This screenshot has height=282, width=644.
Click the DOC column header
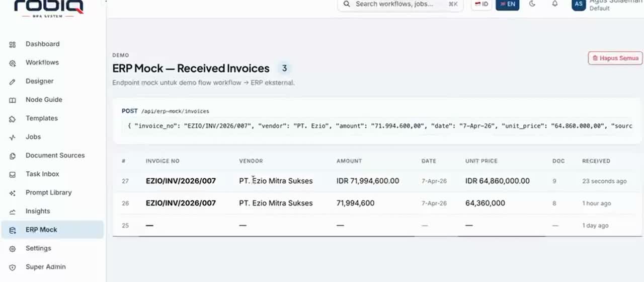click(x=558, y=161)
